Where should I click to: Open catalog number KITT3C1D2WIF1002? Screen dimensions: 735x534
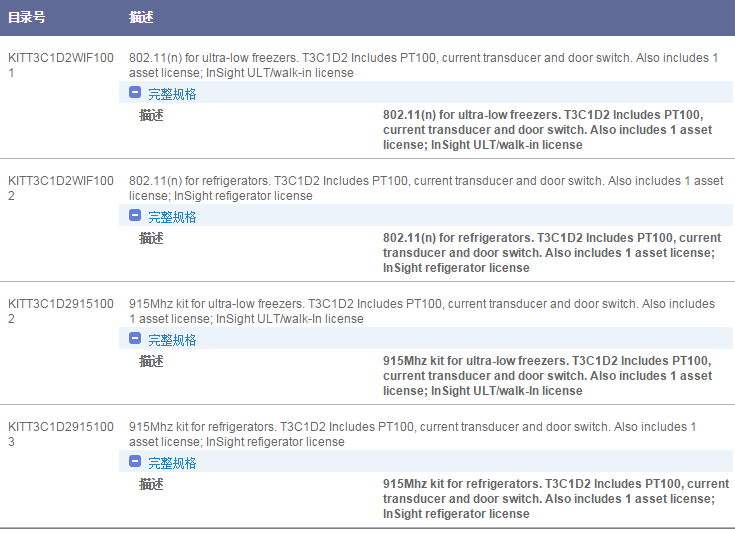point(60,188)
